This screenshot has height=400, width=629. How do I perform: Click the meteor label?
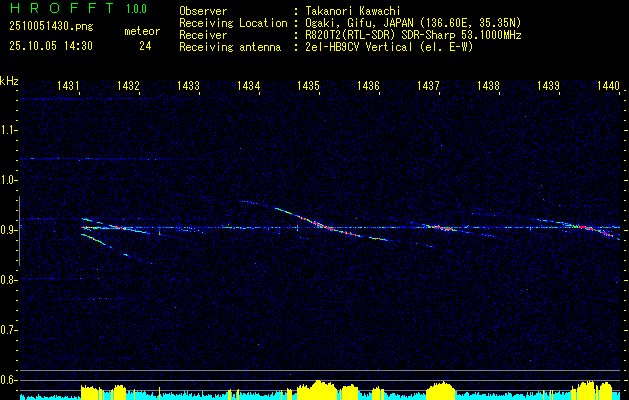pyautogui.click(x=142, y=31)
